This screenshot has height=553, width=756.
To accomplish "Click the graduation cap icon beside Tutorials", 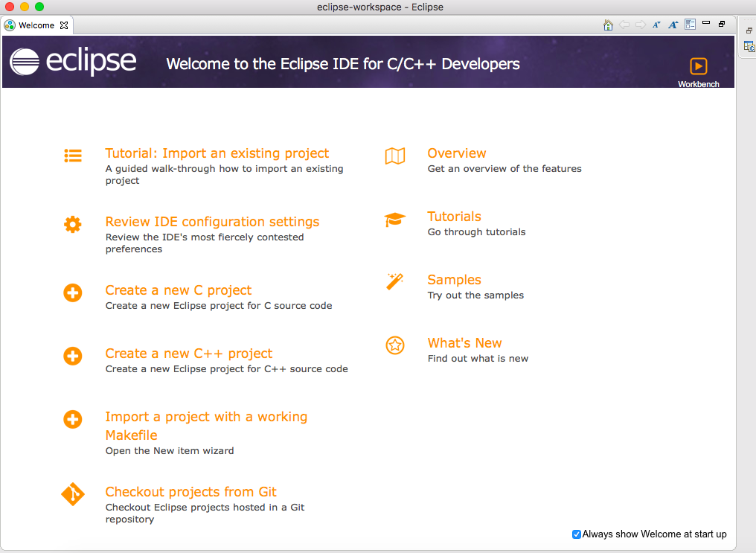I will click(x=394, y=220).
